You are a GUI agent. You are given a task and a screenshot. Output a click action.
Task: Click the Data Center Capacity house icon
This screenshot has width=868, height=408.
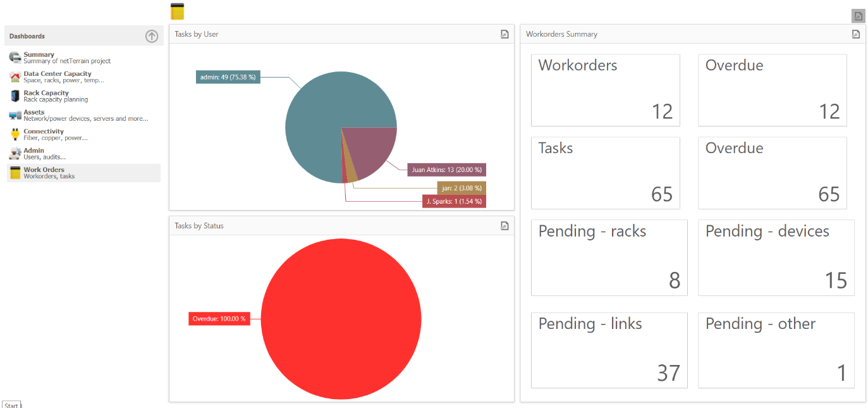point(15,77)
